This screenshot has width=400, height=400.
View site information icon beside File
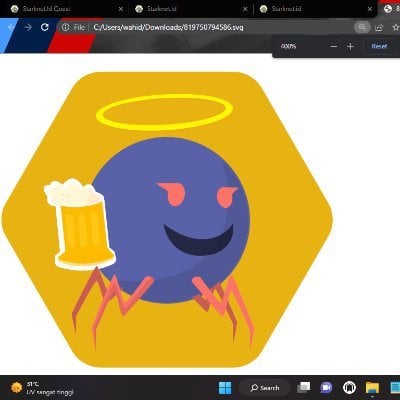[x=65, y=27]
